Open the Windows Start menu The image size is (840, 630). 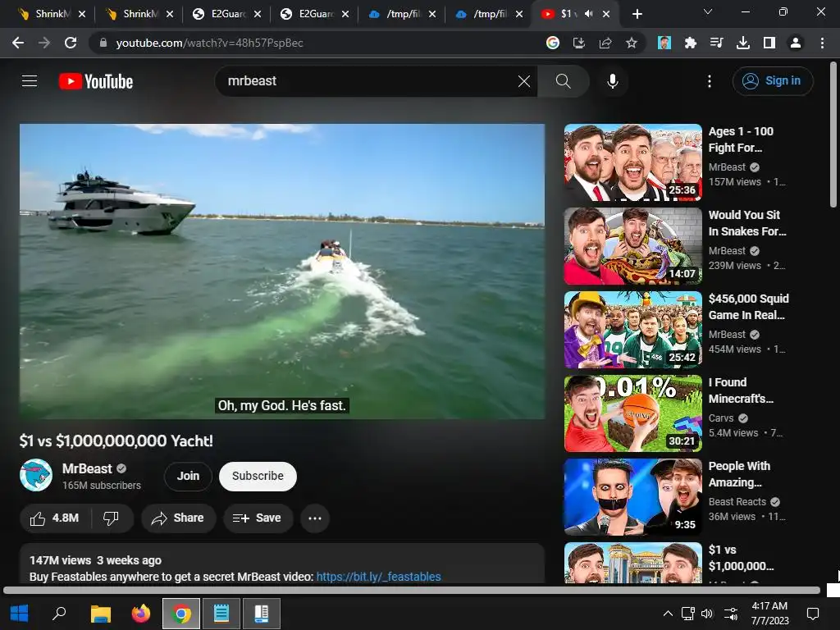(20, 614)
